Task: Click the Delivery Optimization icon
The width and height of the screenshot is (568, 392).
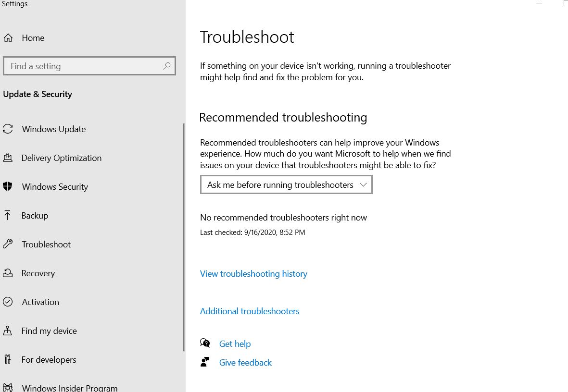Action: (8, 158)
